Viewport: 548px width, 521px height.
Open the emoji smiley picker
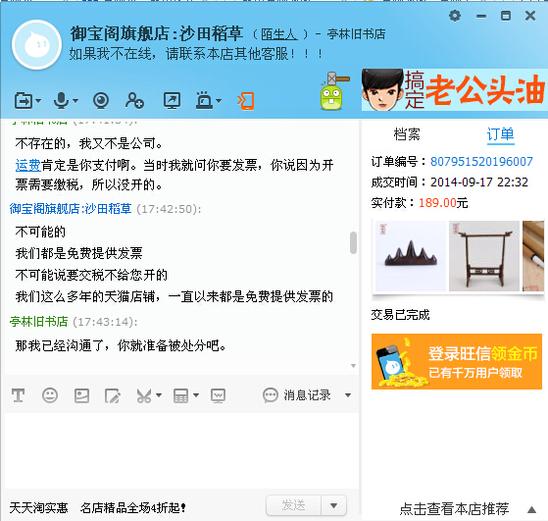click(x=50, y=396)
